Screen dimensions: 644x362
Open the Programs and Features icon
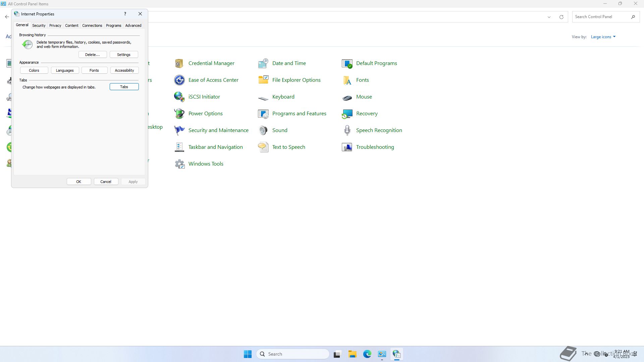point(263,114)
